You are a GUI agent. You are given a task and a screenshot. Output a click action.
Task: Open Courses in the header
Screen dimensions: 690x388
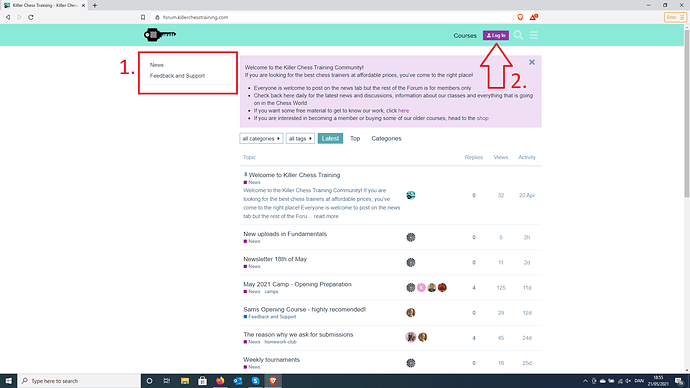465,36
